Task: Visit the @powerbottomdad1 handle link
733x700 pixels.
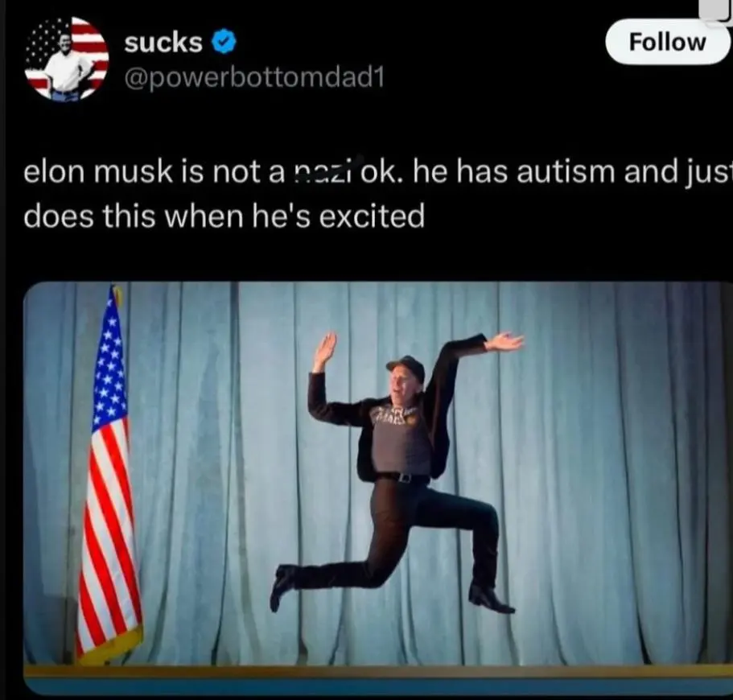Action: point(253,77)
